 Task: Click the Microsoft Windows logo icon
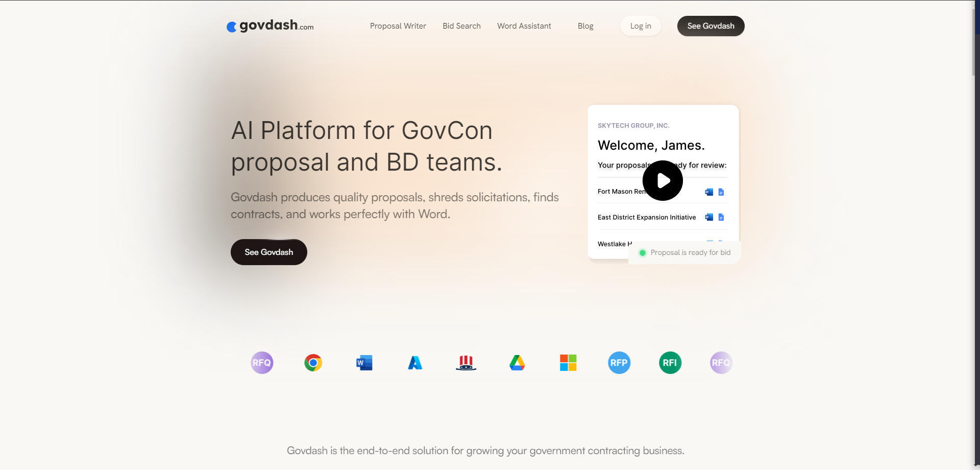(x=568, y=363)
